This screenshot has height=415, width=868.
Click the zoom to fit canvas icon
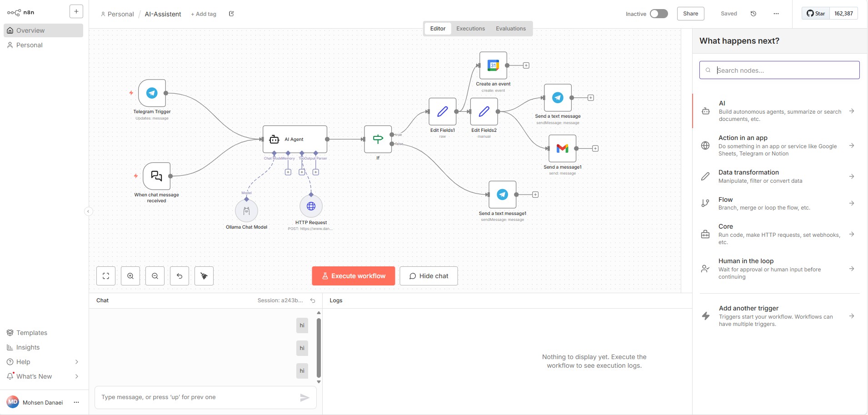pyautogui.click(x=106, y=276)
